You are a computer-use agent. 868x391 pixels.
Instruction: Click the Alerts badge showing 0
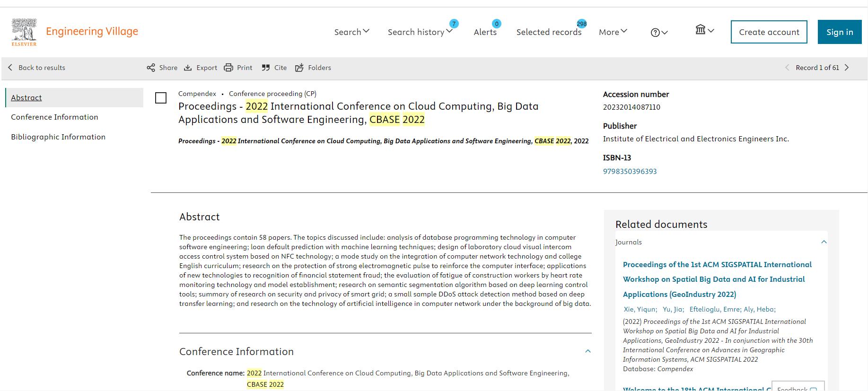(496, 24)
